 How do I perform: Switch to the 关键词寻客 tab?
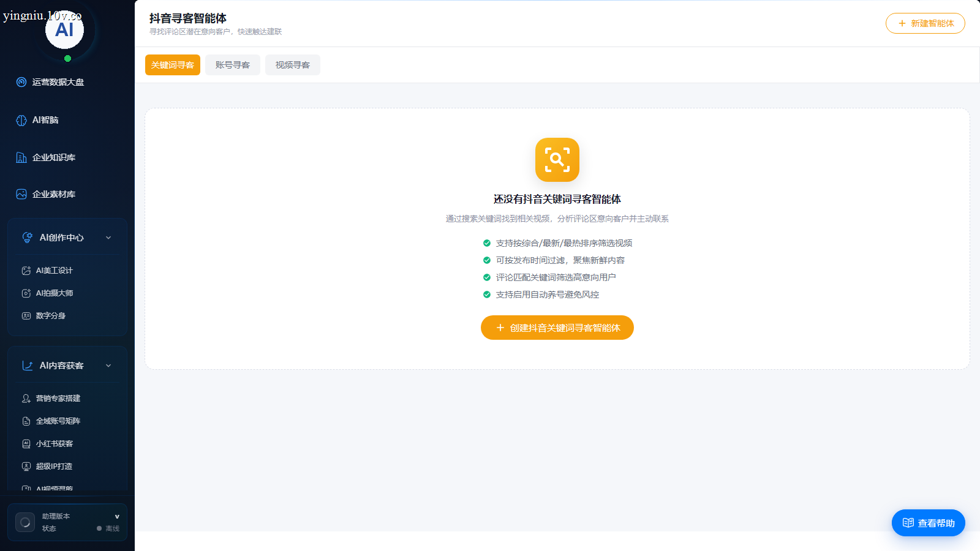point(173,65)
